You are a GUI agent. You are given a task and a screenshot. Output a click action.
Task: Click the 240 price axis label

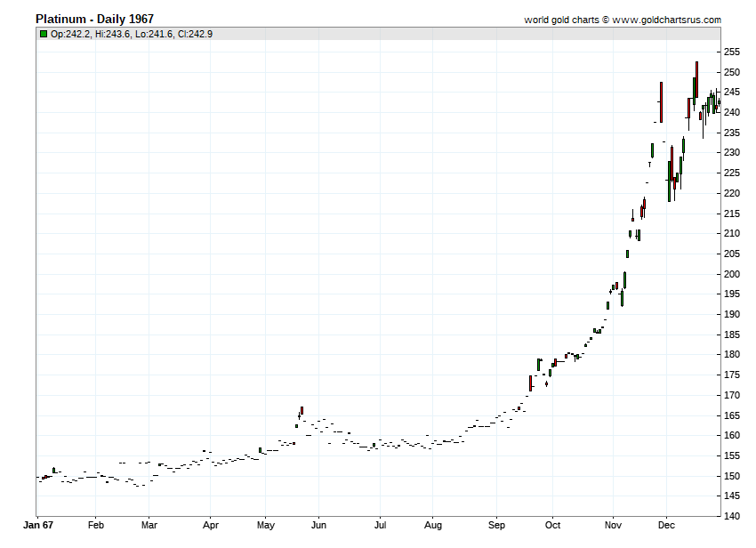pyautogui.click(x=731, y=112)
